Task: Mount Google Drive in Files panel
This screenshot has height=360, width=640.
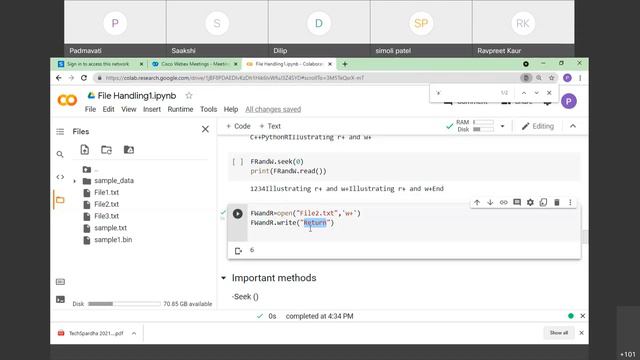Action: [x=129, y=150]
